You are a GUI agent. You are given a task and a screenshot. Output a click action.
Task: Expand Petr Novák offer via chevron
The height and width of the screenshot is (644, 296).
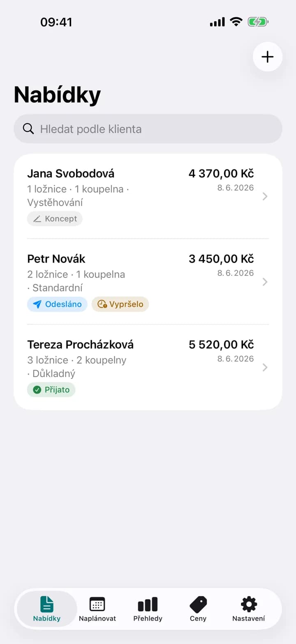[x=265, y=282]
